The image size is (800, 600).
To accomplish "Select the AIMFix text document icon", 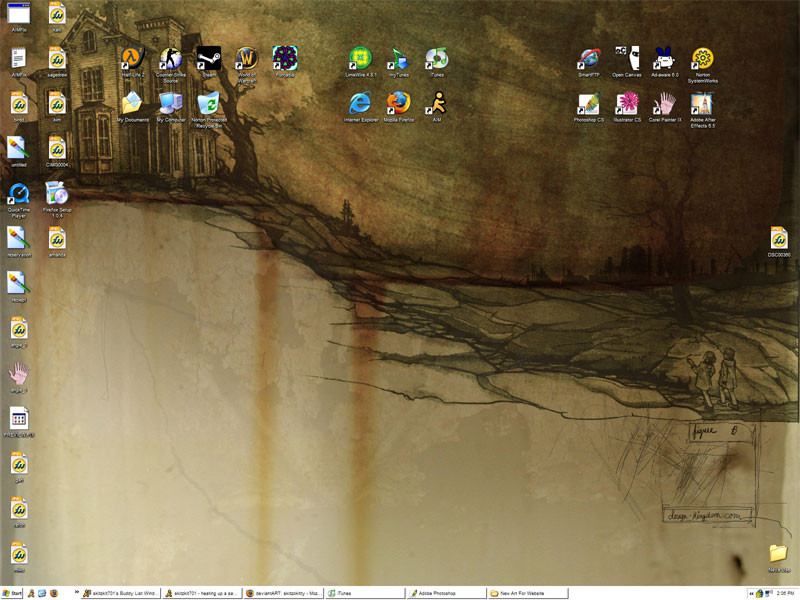I will 19,59.
